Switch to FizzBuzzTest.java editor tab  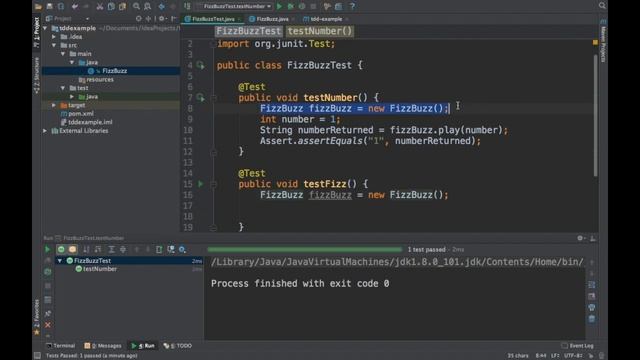pyautogui.click(x=213, y=19)
